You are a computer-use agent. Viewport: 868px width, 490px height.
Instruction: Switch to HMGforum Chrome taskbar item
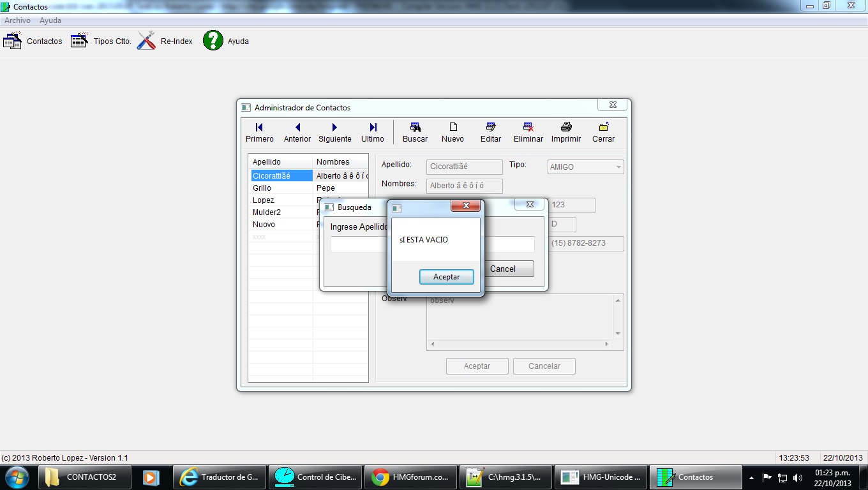(x=411, y=477)
